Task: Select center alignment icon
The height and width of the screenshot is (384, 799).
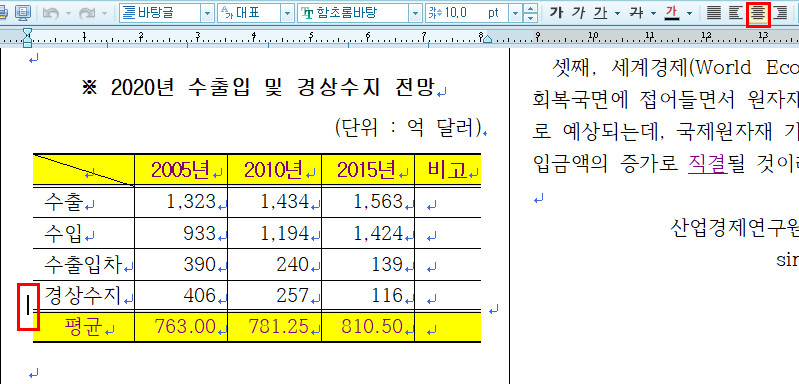Action: [x=758, y=13]
